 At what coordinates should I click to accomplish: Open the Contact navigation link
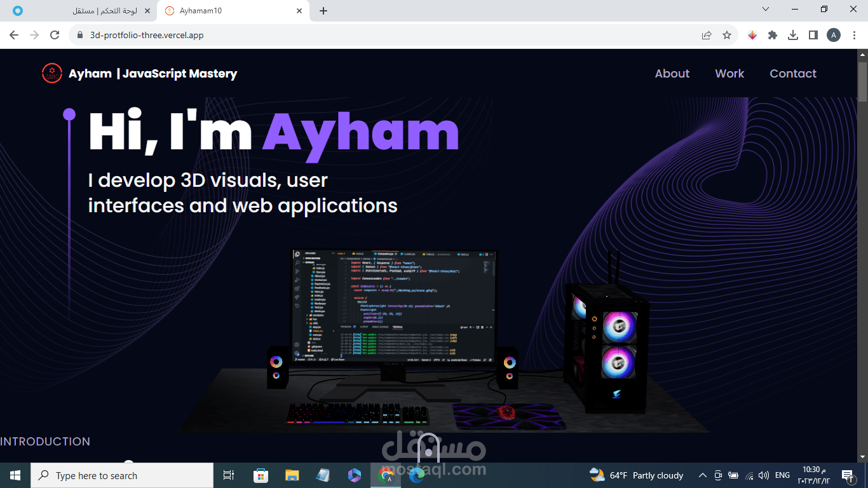click(793, 74)
